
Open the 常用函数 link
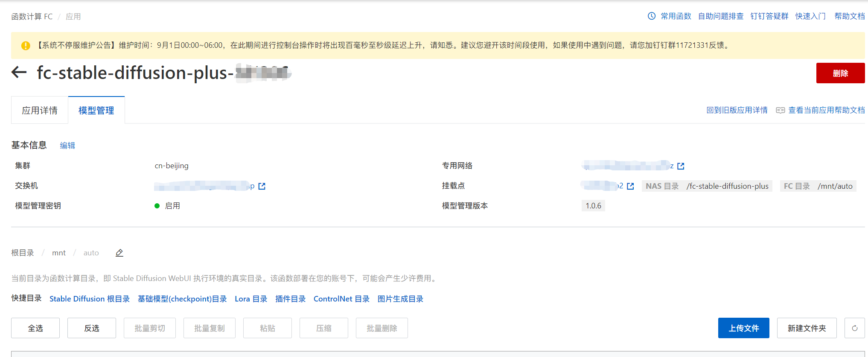676,16
